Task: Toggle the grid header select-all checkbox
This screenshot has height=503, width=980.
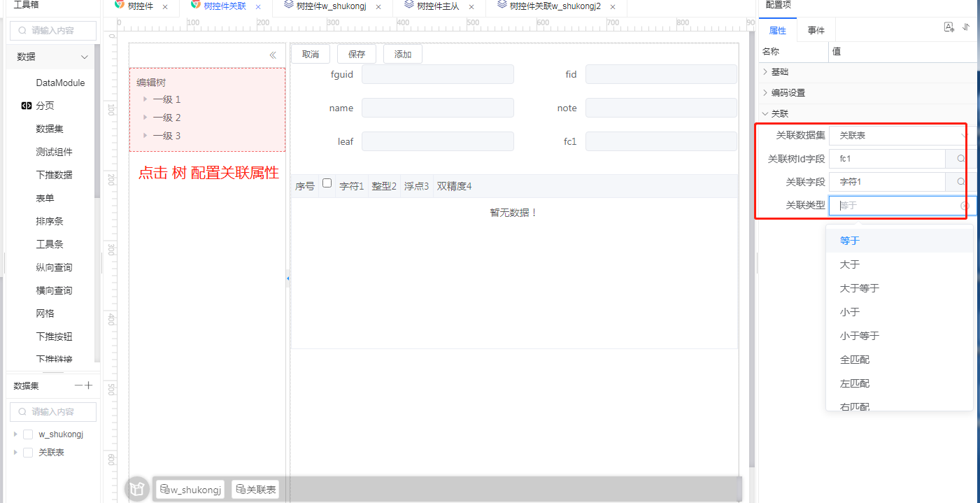Action: [x=327, y=183]
